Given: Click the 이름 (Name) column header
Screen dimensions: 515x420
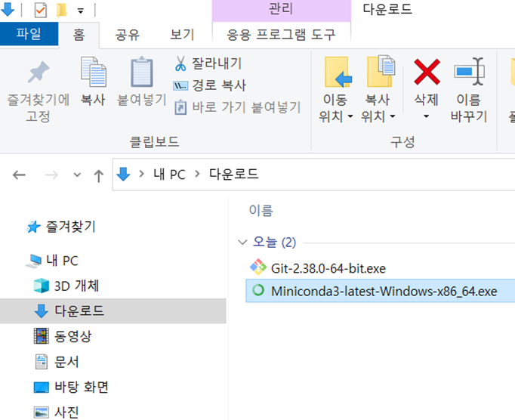Looking at the screenshot, I should tap(261, 210).
